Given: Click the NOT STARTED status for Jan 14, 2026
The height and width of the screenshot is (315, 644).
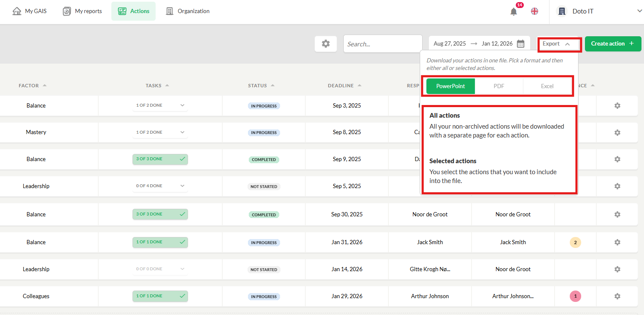Looking at the screenshot, I should click(264, 269).
